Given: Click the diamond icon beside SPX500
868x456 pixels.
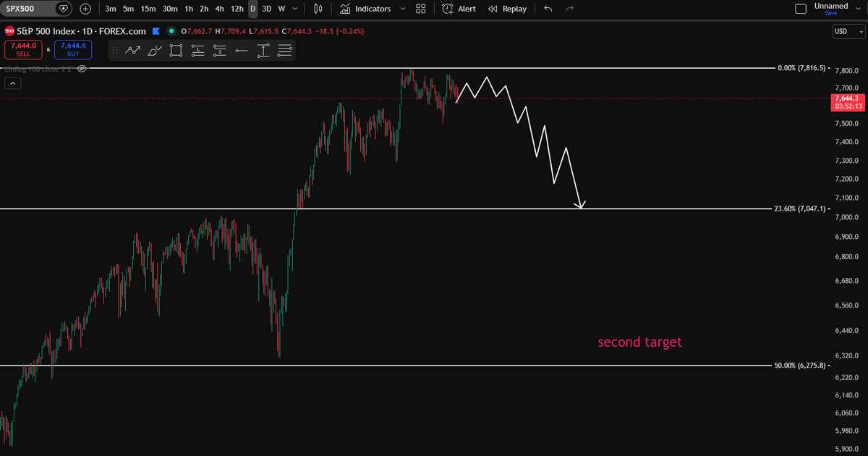Looking at the screenshot, I should click(x=64, y=9).
